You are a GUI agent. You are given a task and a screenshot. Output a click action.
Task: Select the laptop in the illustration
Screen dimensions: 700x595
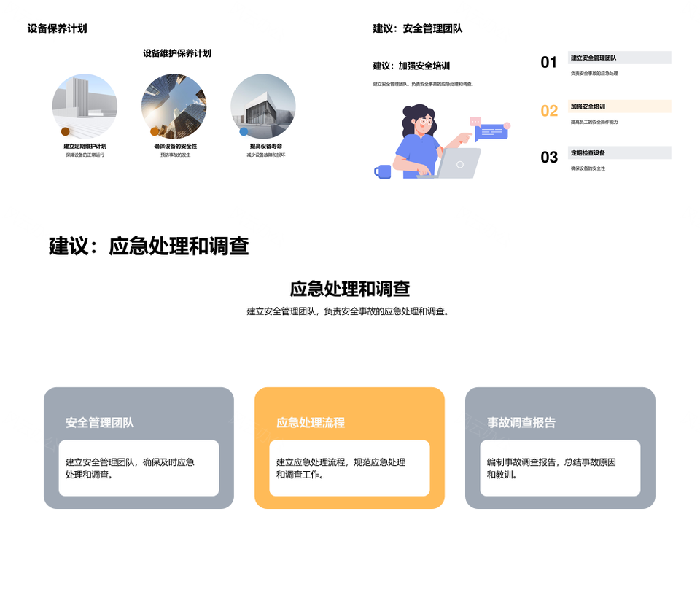point(458,163)
